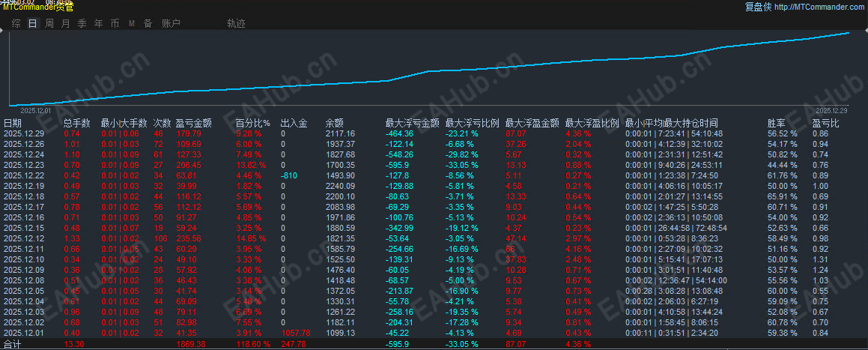Click the 最大浮盈金额 column header
Screen dimensions: 868x350
pos(532,123)
